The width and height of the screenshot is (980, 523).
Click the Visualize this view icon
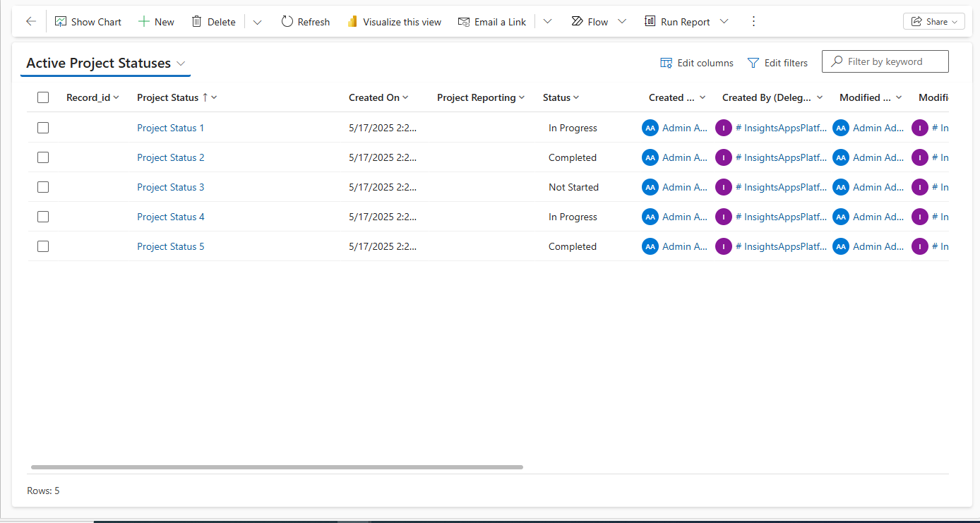pos(352,21)
